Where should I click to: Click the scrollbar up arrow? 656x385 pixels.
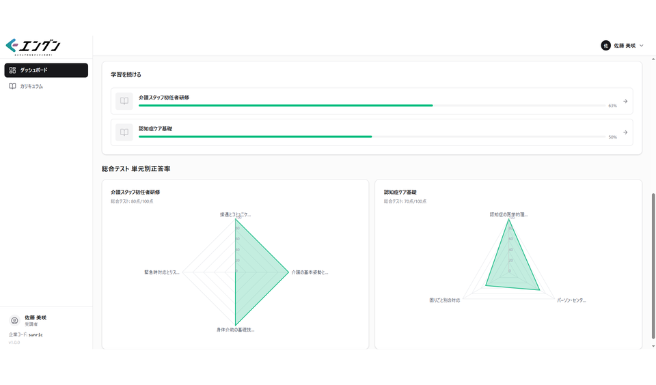coord(653,59)
